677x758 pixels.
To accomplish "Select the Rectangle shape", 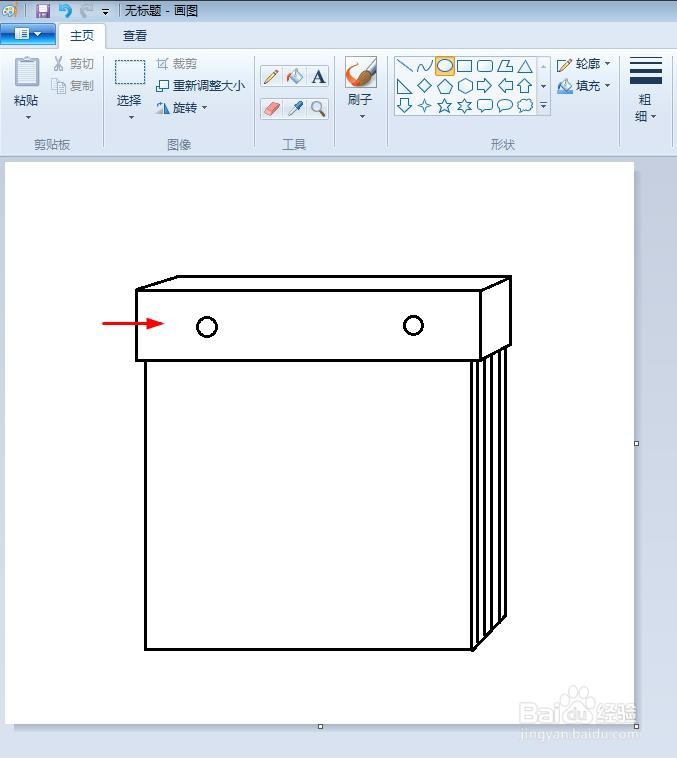I will coord(465,66).
